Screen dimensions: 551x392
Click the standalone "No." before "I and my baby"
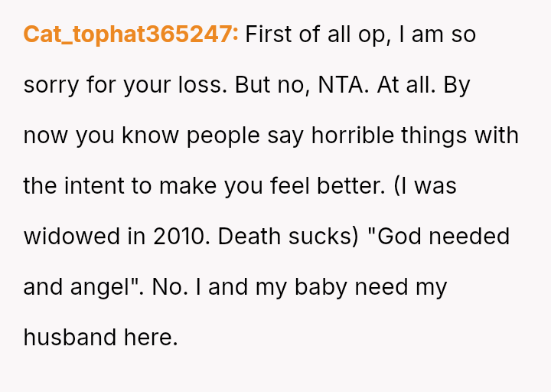pos(167,287)
